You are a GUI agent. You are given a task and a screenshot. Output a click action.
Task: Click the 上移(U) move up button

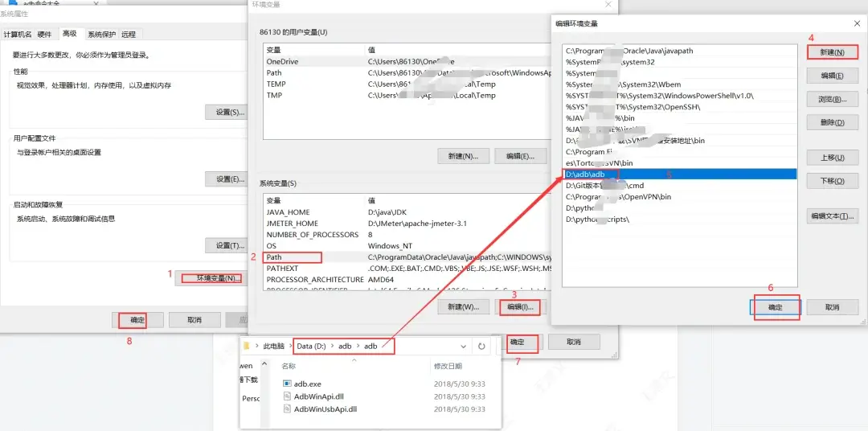tap(832, 158)
